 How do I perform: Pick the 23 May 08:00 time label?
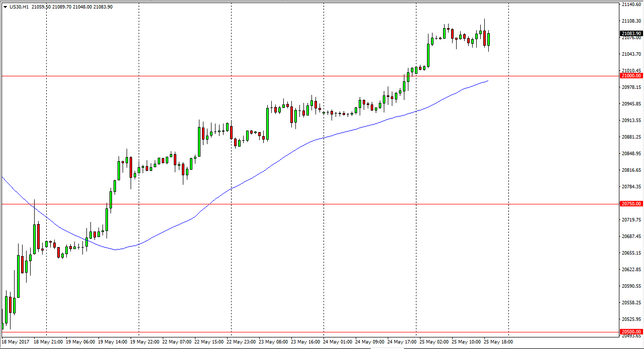pyautogui.click(x=273, y=342)
